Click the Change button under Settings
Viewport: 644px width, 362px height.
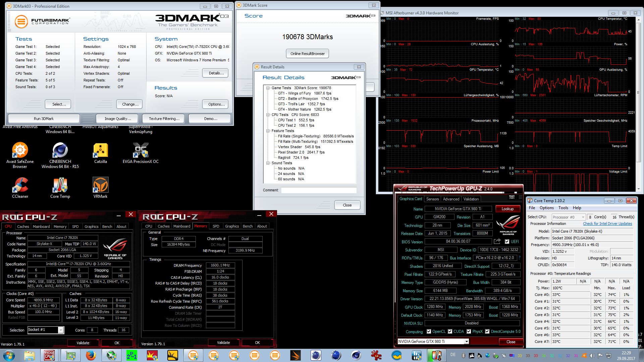coord(130,104)
